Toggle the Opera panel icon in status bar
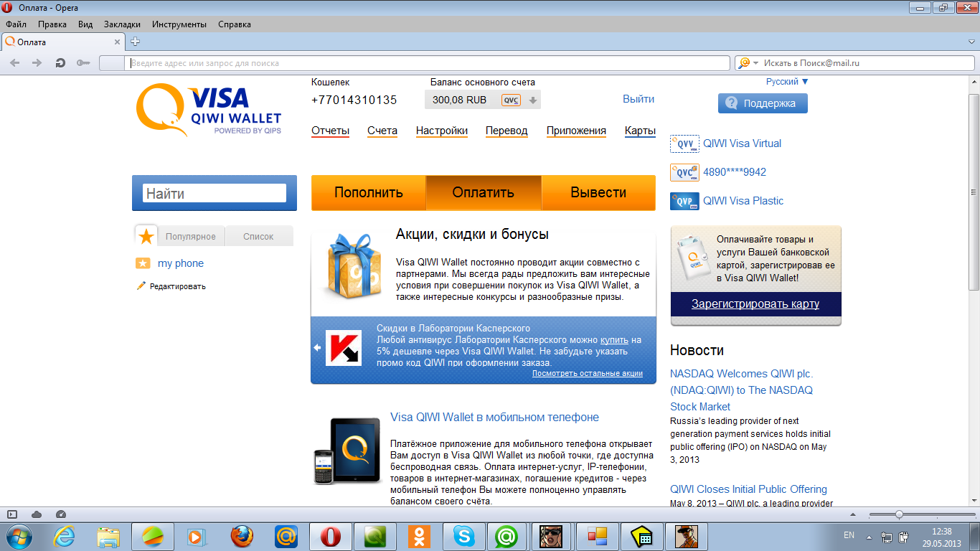Viewport: 980px width, 551px height. (x=12, y=514)
